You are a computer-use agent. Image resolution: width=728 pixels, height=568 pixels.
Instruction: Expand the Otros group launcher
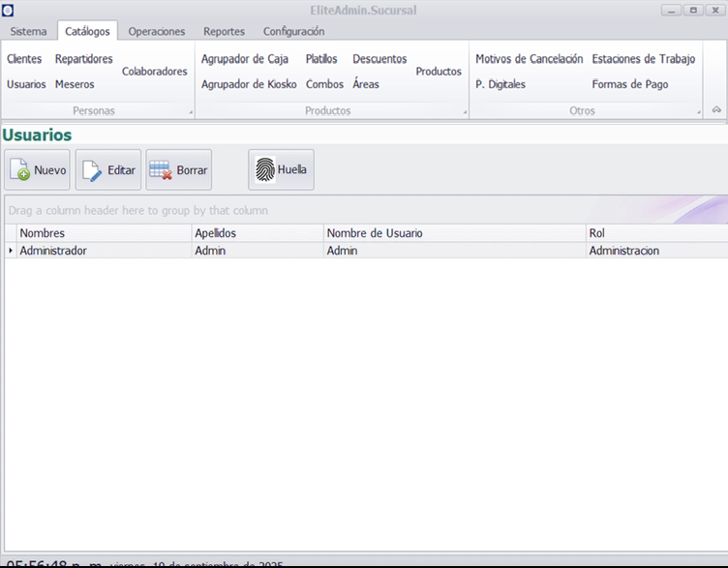pos(700,113)
